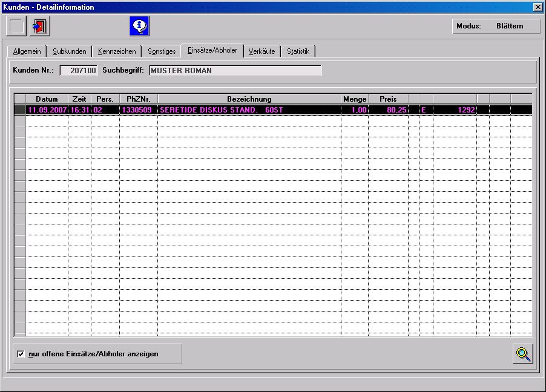Switch to the Allgemein tab
546x392 pixels.
point(27,51)
